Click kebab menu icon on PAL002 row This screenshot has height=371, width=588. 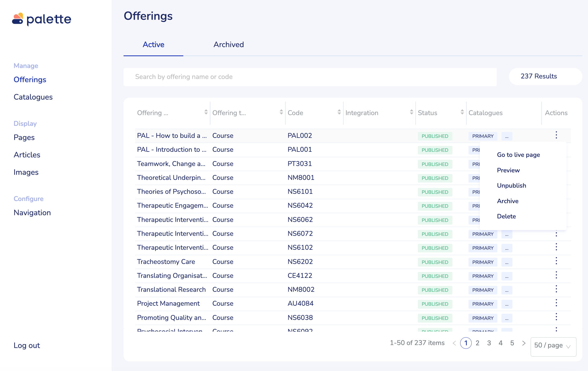tap(556, 135)
